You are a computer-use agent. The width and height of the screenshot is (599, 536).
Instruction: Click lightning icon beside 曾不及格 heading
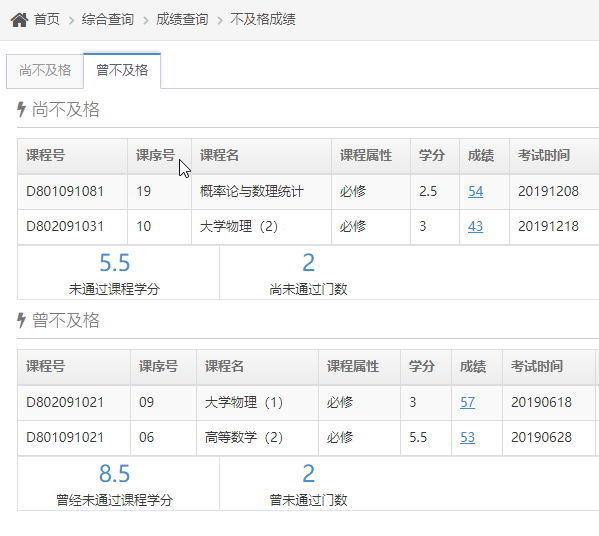pyautogui.click(x=22, y=320)
